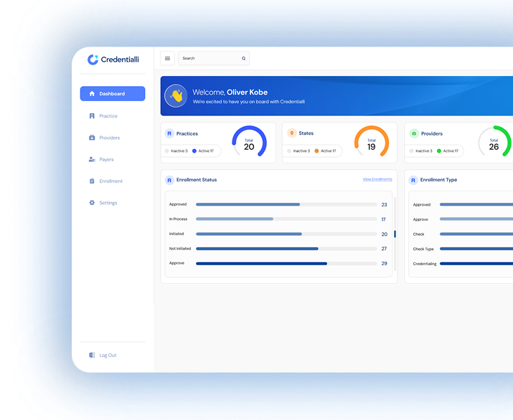513x420 pixels.
Task: Open Enrollment section in sidebar
Action: 110,181
